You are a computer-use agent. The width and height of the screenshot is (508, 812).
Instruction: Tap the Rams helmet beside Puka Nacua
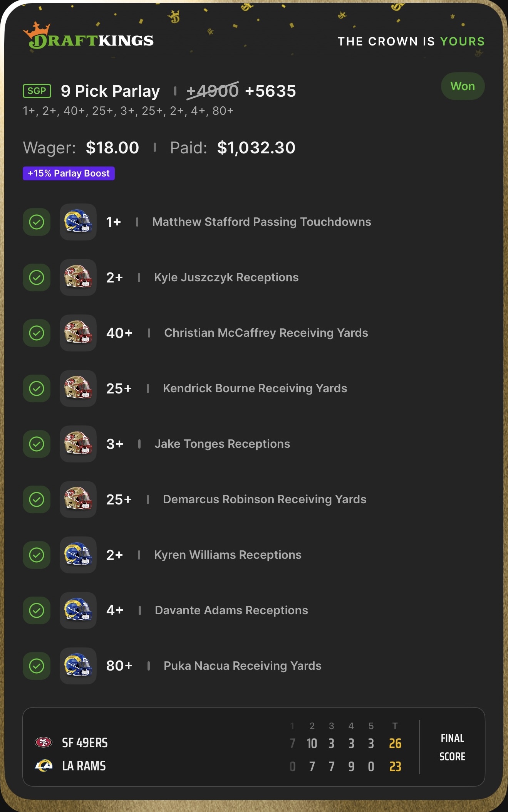(x=78, y=666)
